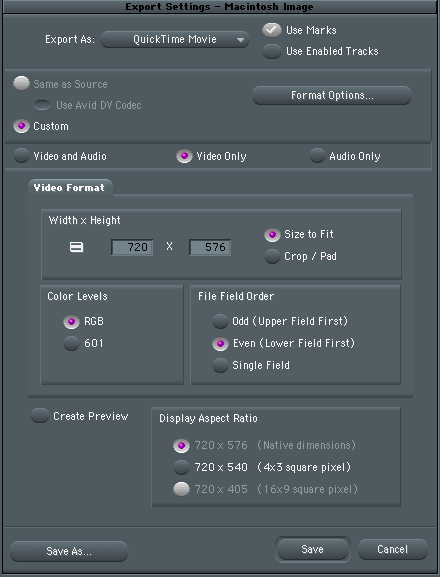Open the Export As QuickTime Movie dropdown
Screen dimensions: 440x577
click(x=175, y=39)
